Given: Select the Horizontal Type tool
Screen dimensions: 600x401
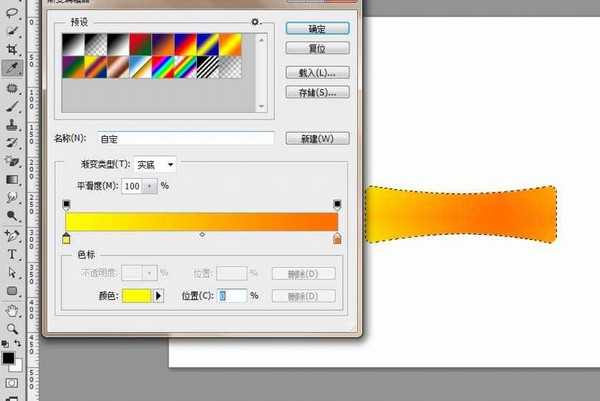Looking at the screenshot, I should point(14,254).
